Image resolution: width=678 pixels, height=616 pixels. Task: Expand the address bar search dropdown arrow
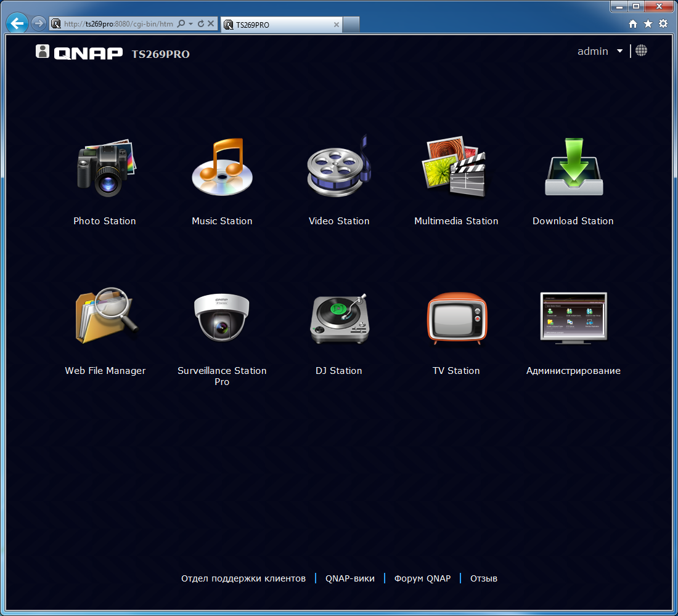pos(190,24)
